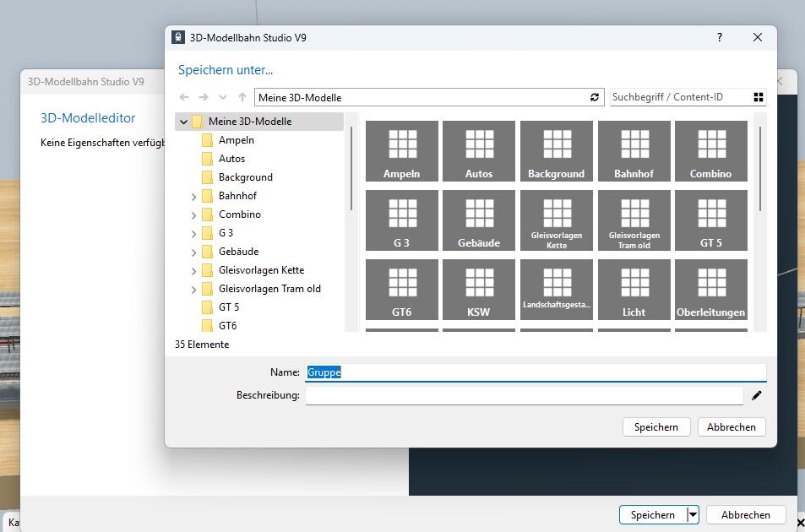The height and width of the screenshot is (532, 805).
Task: Open the help question mark icon
Action: pyautogui.click(x=720, y=38)
